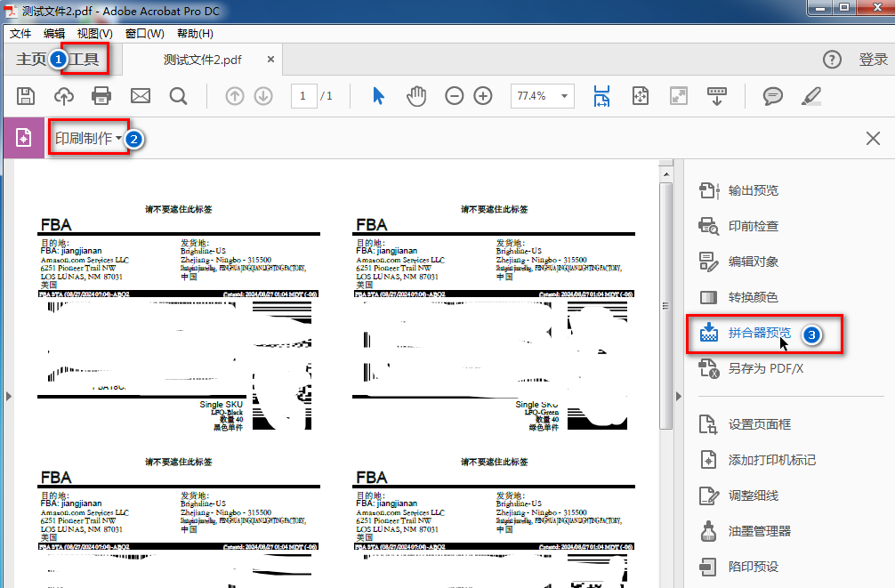Switch to the 主页 tab
The height and width of the screenshot is (588, 895).
(31, 60)
